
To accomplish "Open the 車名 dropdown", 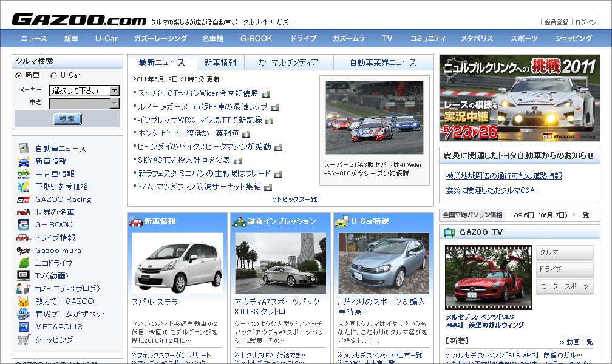I will coord(84,103).
